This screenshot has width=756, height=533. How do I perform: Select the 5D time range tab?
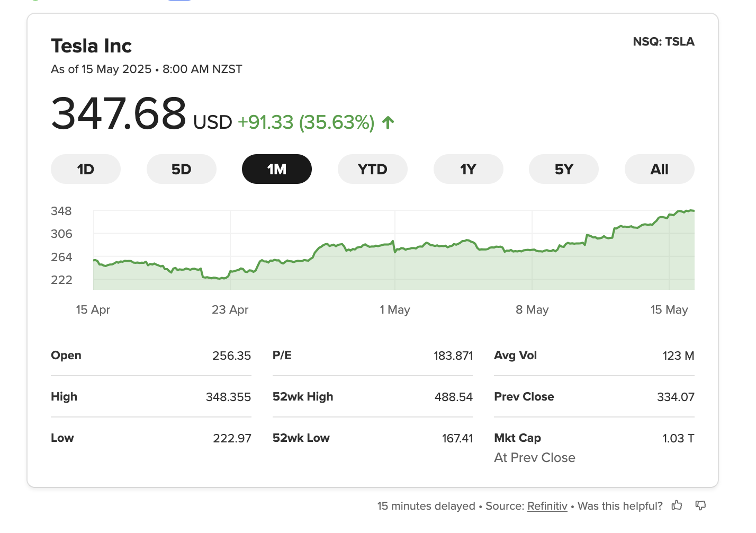(x=181, y=169)
